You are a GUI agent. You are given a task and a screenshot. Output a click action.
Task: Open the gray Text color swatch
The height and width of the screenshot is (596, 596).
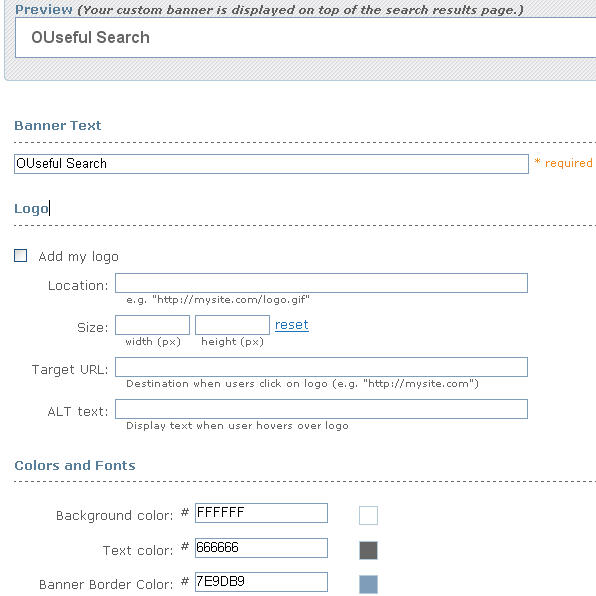[x=368, y=550]
